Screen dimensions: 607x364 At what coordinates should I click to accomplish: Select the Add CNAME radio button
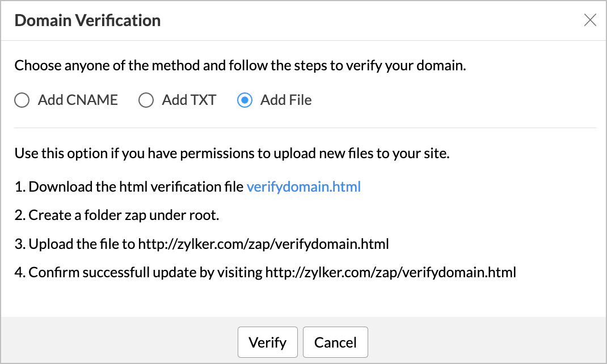pos(22,100)
